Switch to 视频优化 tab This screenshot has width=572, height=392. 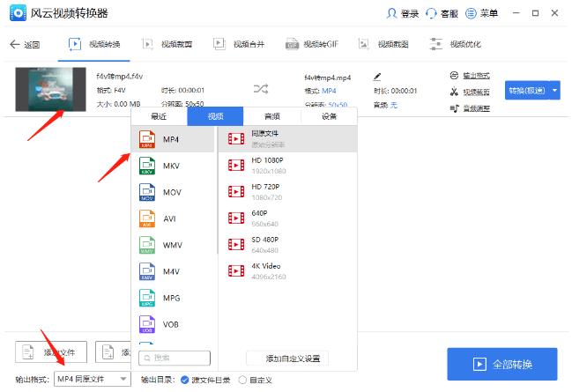point(456,44)
